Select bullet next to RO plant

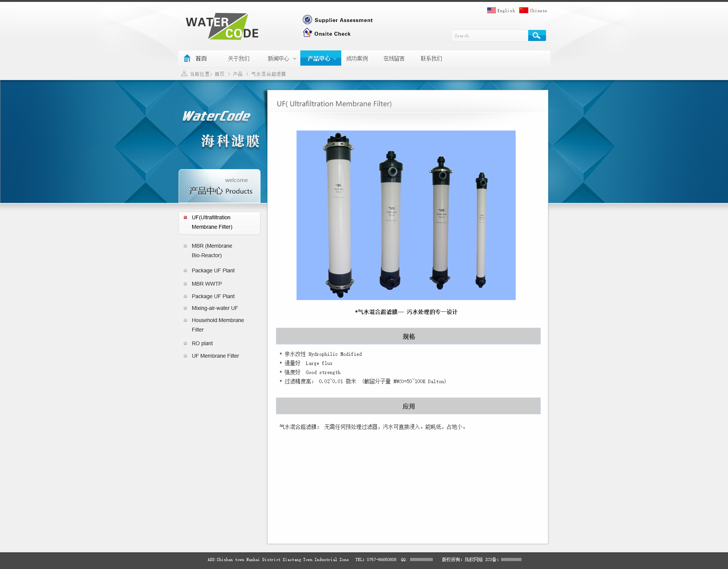tap(185, 343)
